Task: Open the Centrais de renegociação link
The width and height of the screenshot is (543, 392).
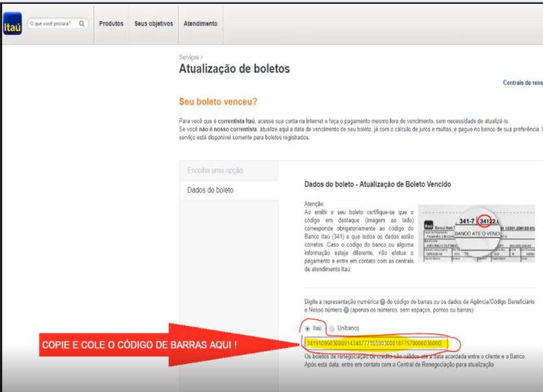Action: (523, 83)
